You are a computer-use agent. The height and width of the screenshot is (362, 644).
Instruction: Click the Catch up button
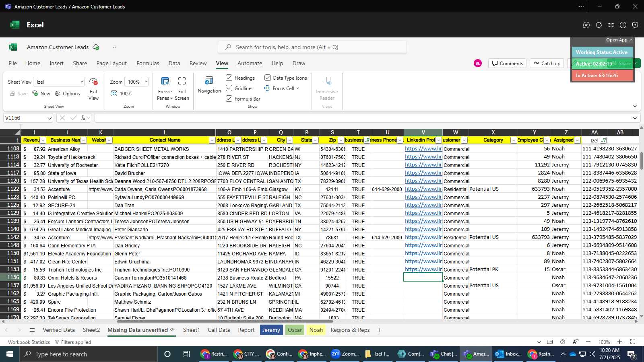[547, 63]
